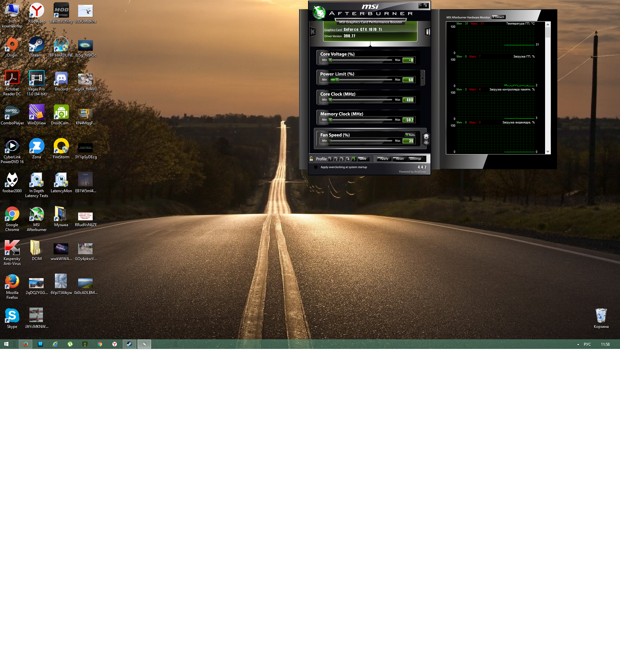Open the information panel via the i icon
Screen dimensions: 620x672
pyautogui.click(x=428, y=32)
